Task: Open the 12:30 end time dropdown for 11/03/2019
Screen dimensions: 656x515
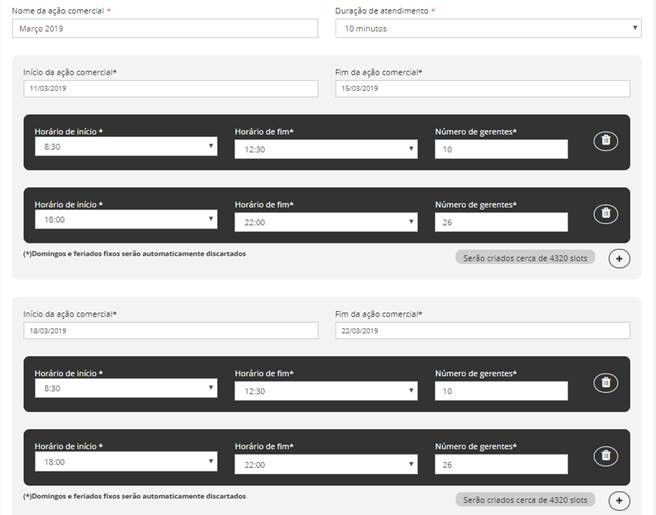Action: coord(326,149)
